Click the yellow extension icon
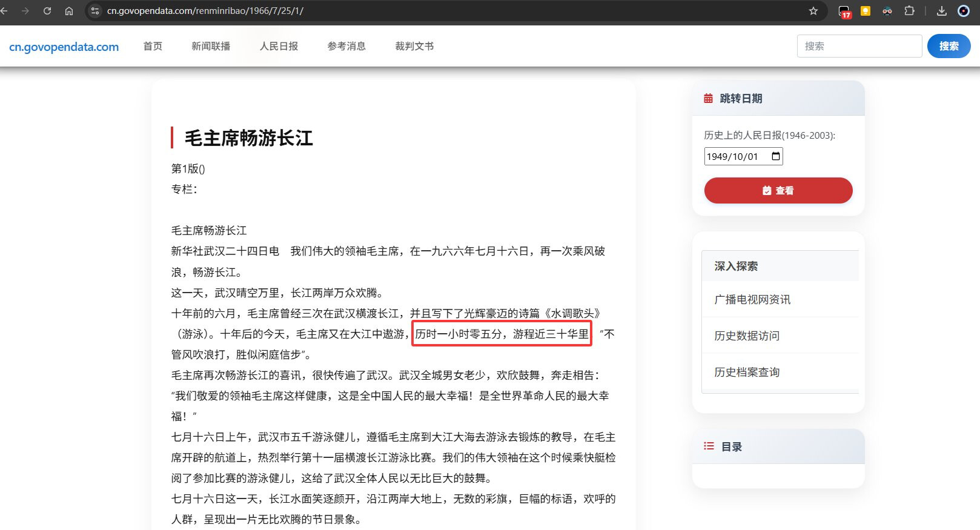 coord(866,11)
